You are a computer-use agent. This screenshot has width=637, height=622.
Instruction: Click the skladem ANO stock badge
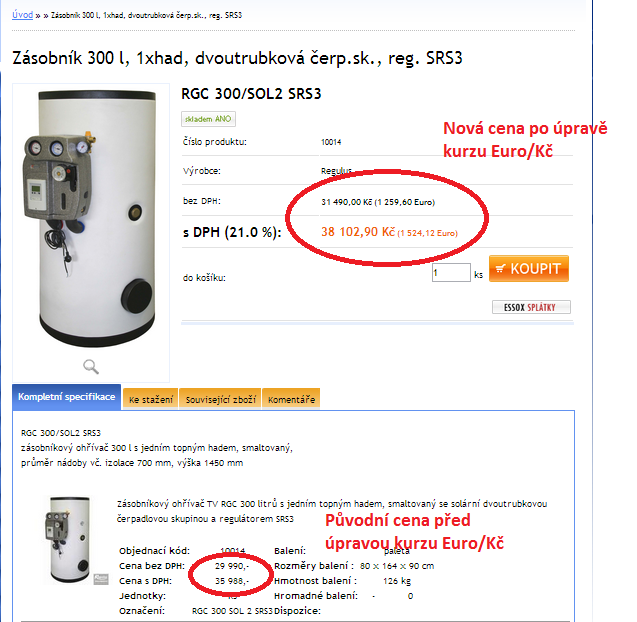coord(208,119)
